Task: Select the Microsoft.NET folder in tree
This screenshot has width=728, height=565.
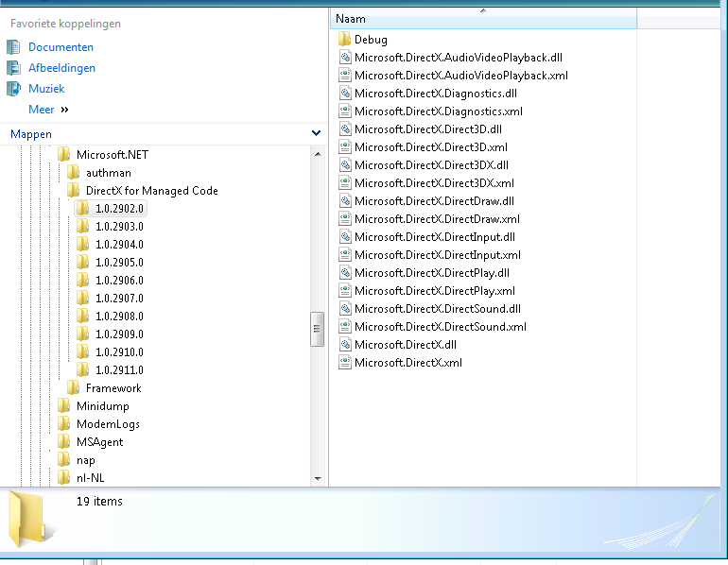Action: click(x=103, y=154)
